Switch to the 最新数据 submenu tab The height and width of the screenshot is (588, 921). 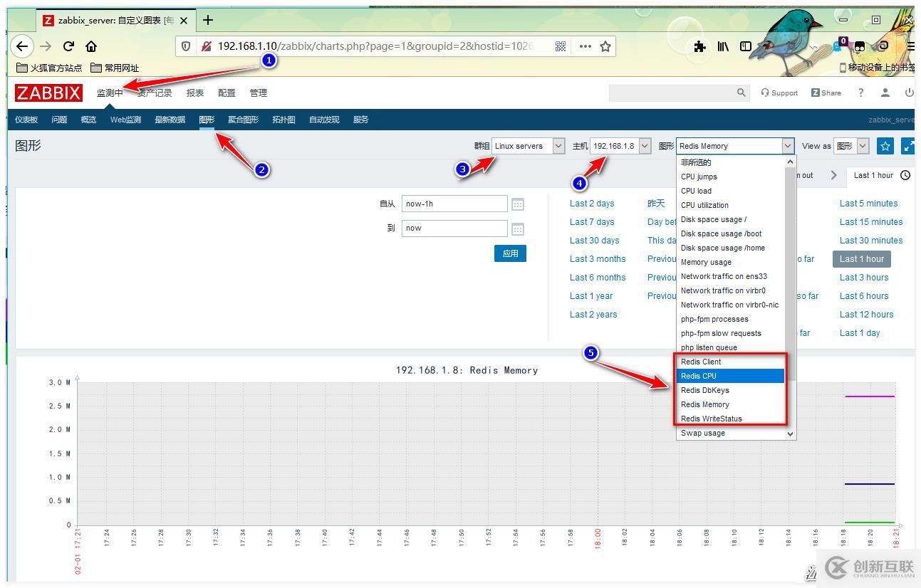coord(170,120)
